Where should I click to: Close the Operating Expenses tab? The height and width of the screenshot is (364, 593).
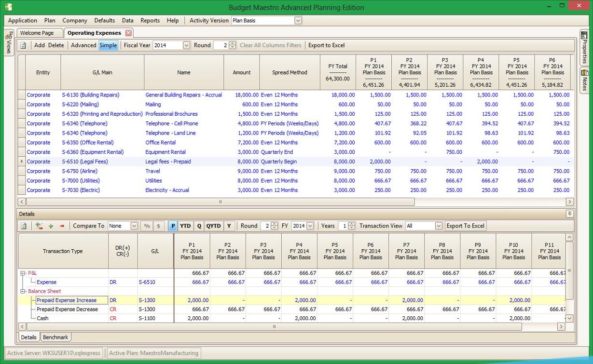tap(128, 33)
